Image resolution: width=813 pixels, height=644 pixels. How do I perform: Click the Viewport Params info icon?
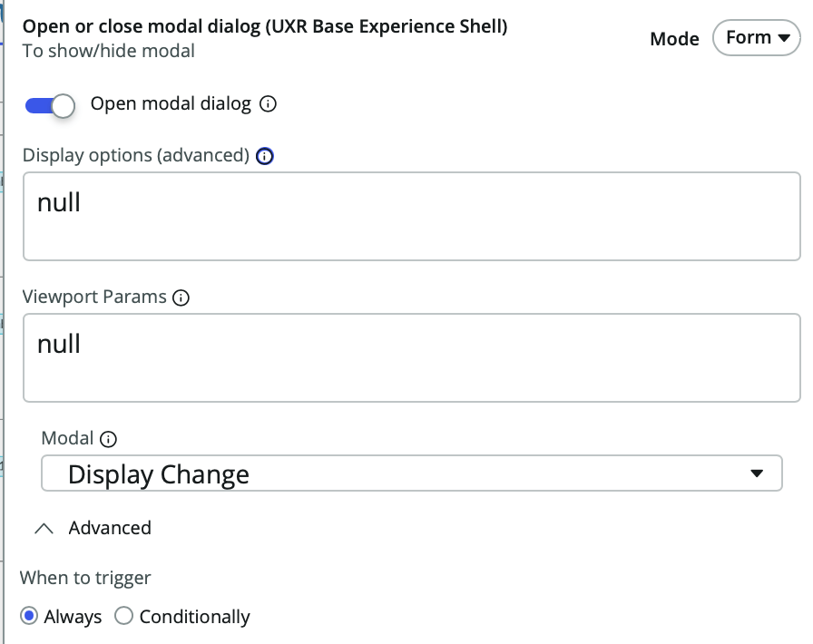181,298
